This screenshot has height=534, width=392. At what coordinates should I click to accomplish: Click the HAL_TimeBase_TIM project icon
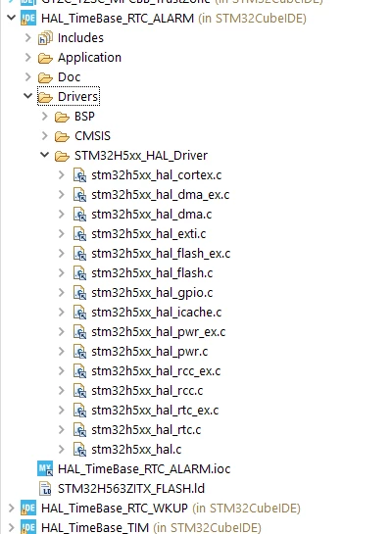tap(28, 527)
